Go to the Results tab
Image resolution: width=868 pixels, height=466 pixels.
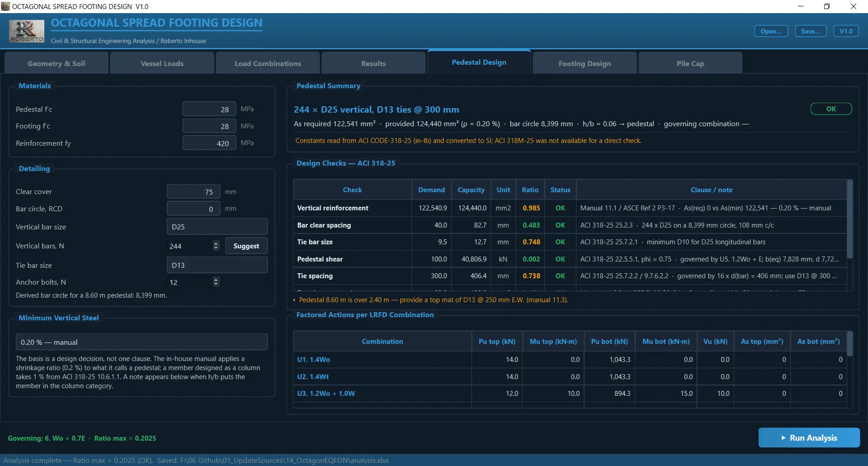tap(373, 63)
